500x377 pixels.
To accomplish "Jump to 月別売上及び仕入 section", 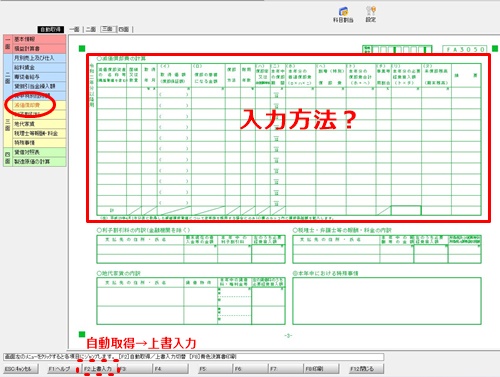I will coord(39,58).
